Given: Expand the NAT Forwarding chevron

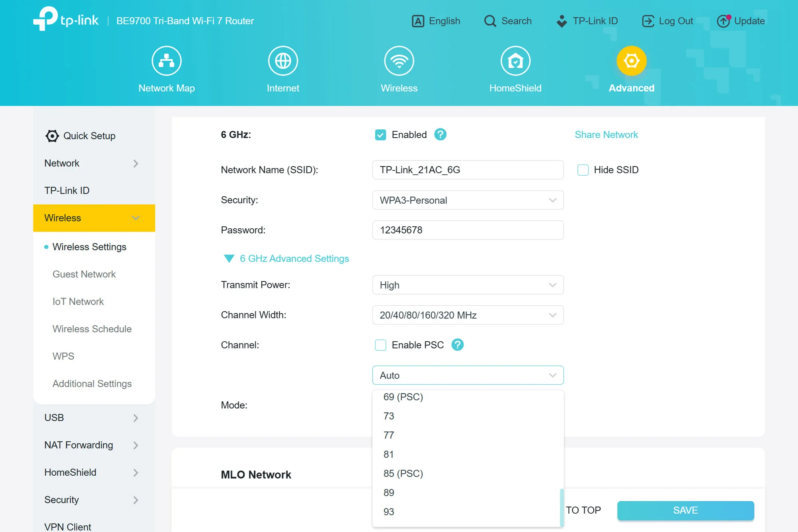Looking at the screenshot, I should pyautogui.click(x=136, y=445).
